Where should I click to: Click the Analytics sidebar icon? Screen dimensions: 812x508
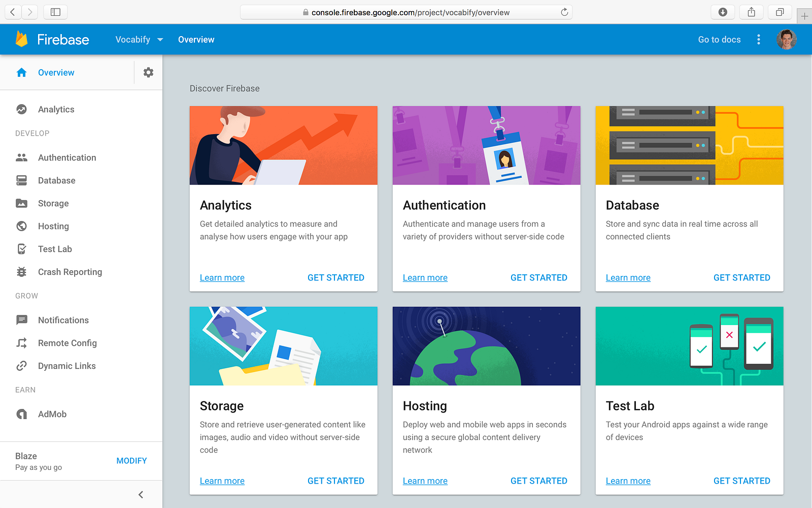21,109
